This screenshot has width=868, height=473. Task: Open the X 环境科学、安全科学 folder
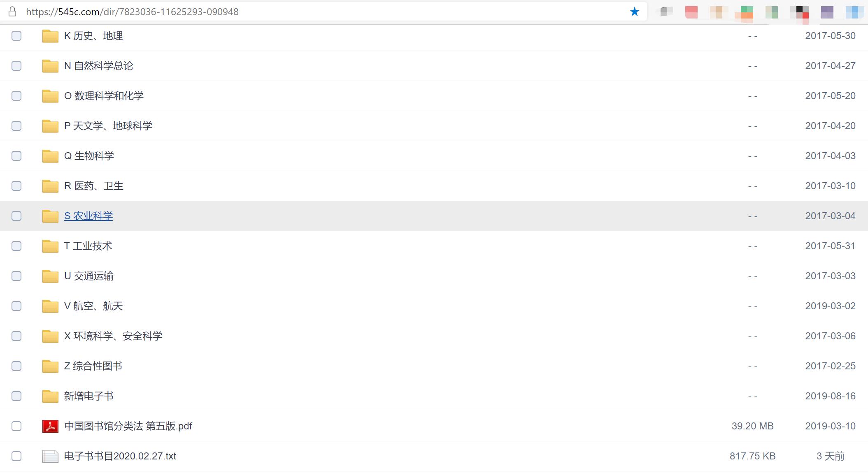(x=113, y=336)
